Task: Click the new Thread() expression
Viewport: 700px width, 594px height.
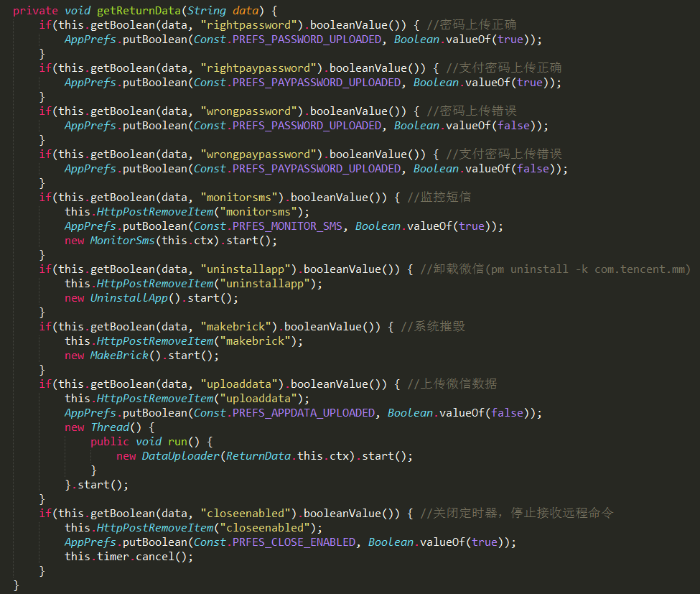Action: tap(103, 428)
